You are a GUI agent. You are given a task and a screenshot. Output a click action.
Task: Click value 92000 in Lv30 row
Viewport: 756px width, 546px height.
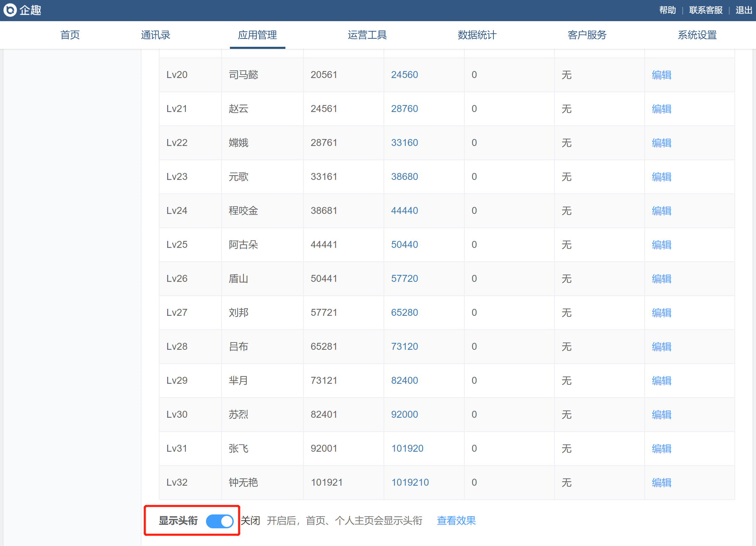tap(404, 415)
